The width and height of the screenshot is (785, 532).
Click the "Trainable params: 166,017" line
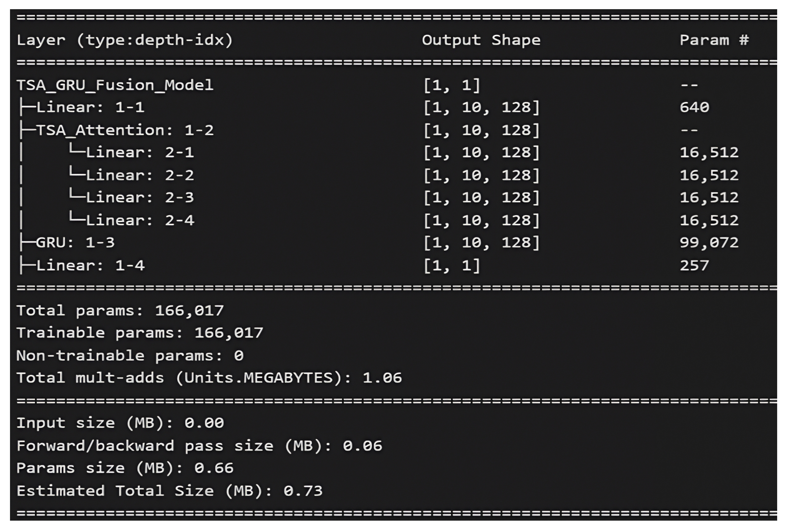[x=140, y=333]
